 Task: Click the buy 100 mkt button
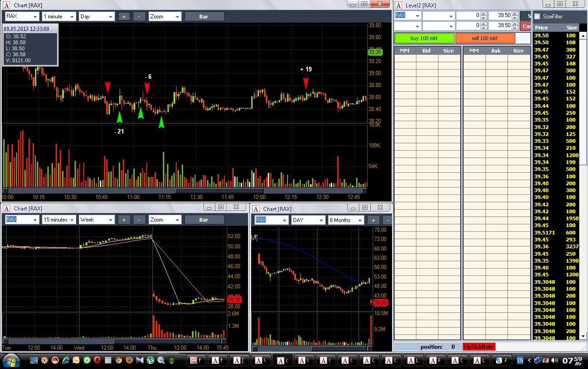[x=424, y=38]
